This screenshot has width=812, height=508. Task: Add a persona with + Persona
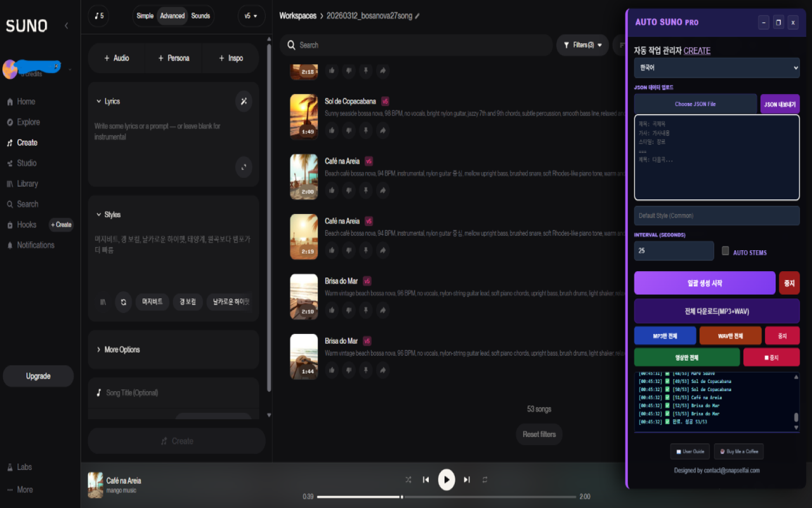pos(173,58)
